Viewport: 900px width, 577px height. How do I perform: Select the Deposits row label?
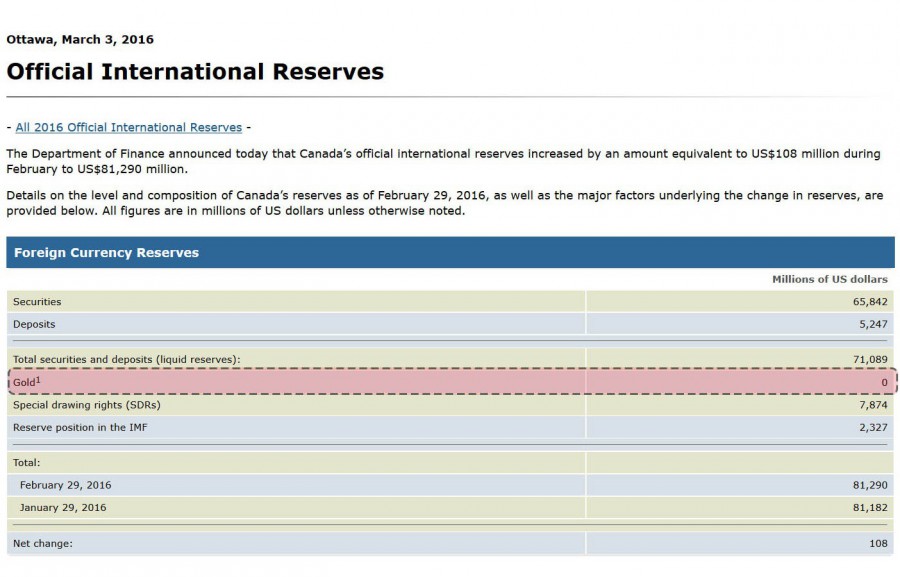pos(34,324)
